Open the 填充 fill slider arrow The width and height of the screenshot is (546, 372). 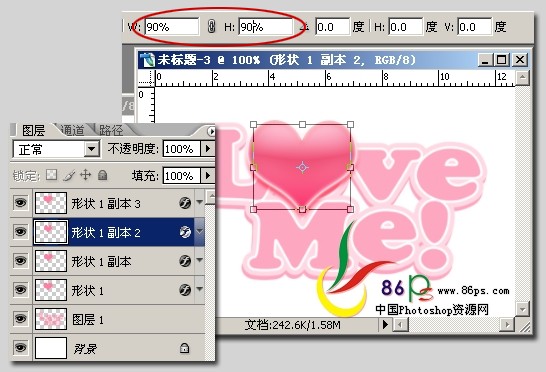coord(208,175)
